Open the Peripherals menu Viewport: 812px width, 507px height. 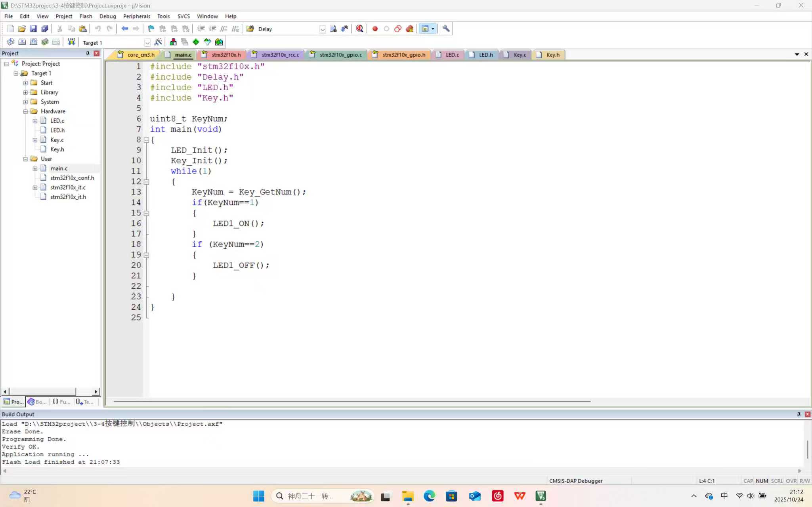click(136, 16)
